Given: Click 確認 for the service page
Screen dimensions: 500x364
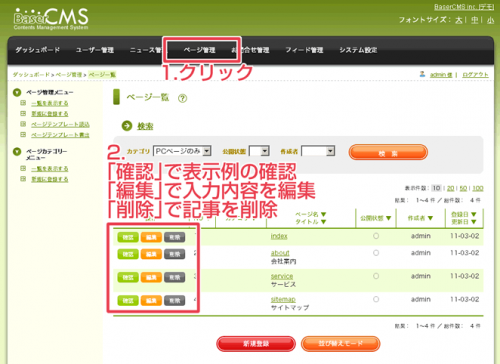Looking at the screenshot, I should (128, 277).
